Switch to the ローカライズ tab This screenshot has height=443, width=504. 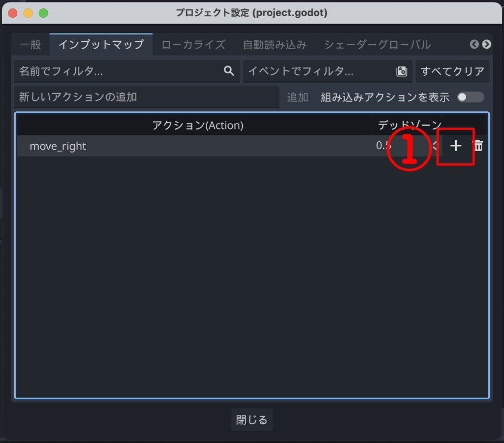193,45
